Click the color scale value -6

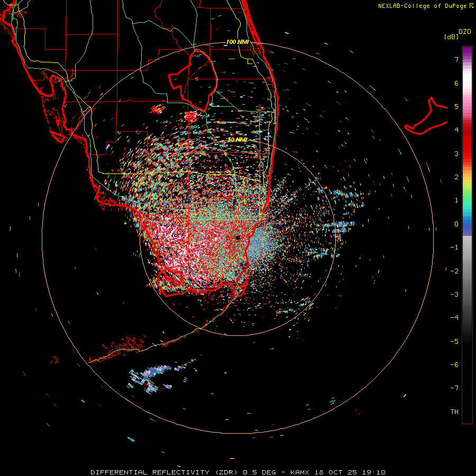[454, 365]
